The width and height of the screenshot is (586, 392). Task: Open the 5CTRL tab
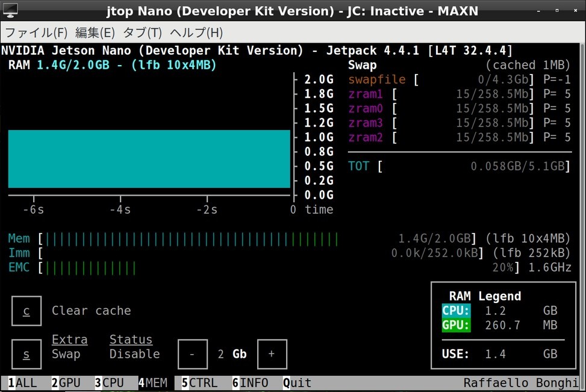(199, 382)
